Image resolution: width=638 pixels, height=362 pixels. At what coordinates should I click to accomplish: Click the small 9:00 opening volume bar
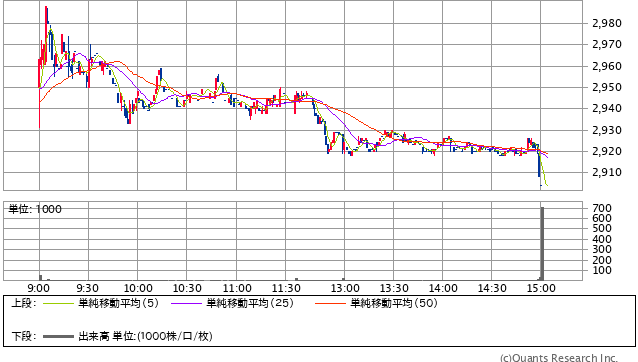40,277
